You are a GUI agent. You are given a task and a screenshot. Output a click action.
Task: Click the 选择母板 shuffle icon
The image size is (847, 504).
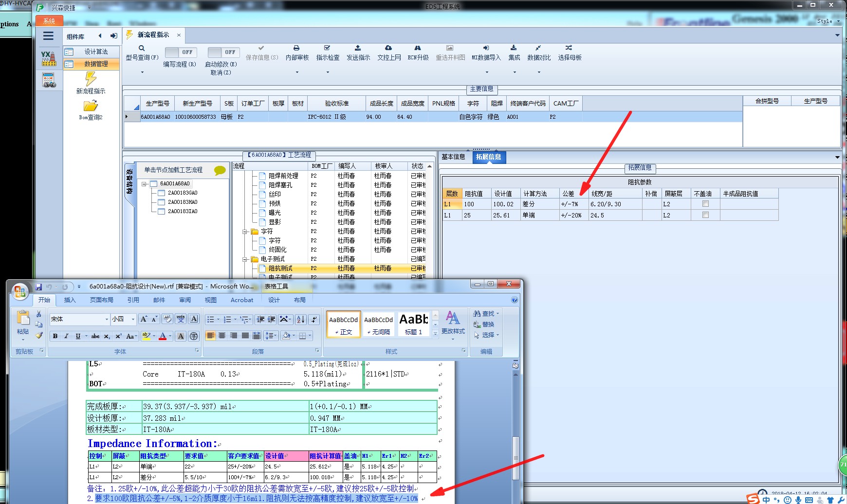pyautogui.click(x=569, y=48)
